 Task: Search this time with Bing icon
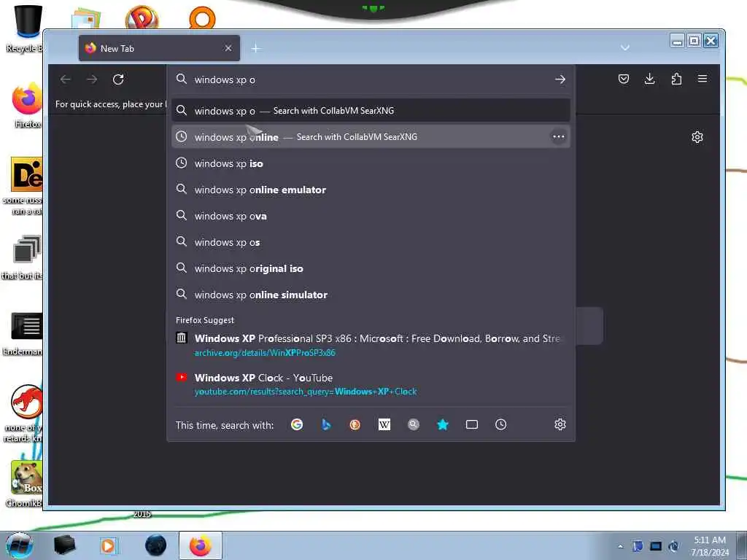[326, 424]
